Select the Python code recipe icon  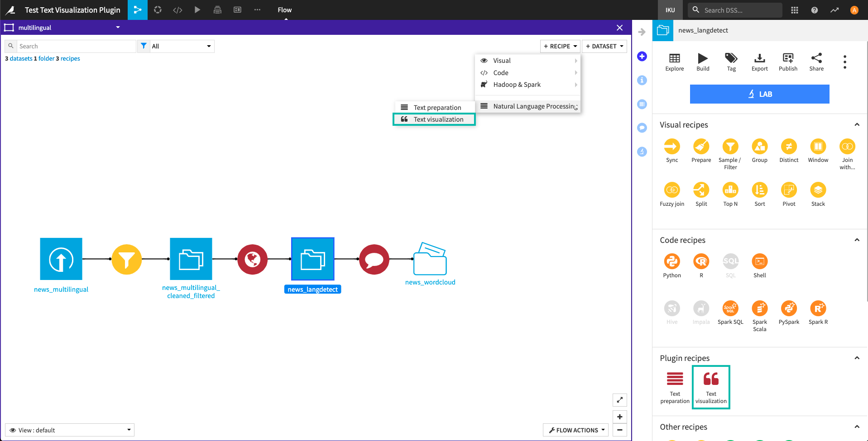672,262
